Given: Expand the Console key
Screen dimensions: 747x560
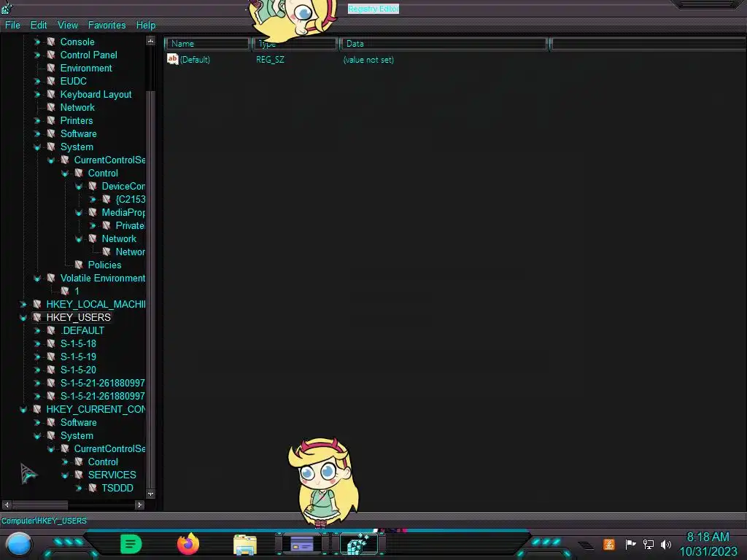Looking at the screenshot, I should click(37, 42).
